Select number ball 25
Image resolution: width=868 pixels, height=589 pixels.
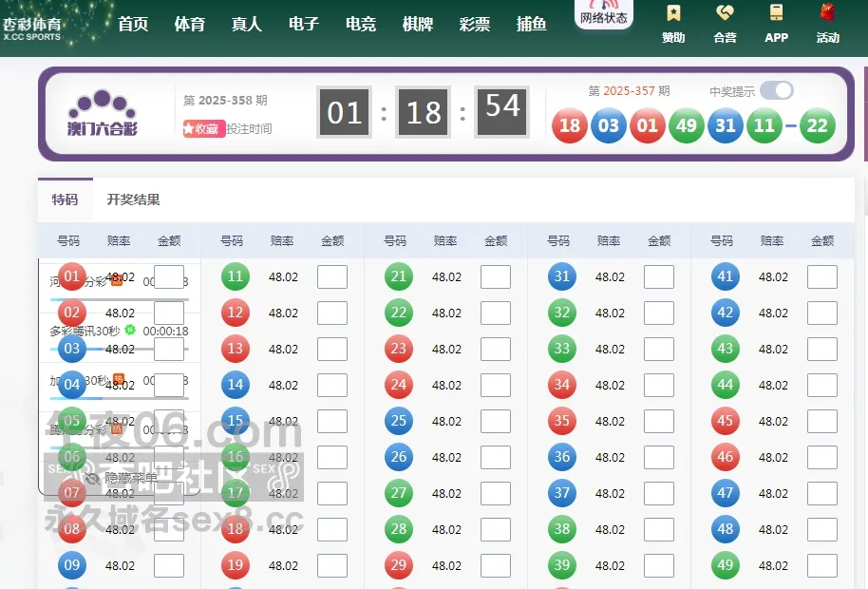(399, 421)
